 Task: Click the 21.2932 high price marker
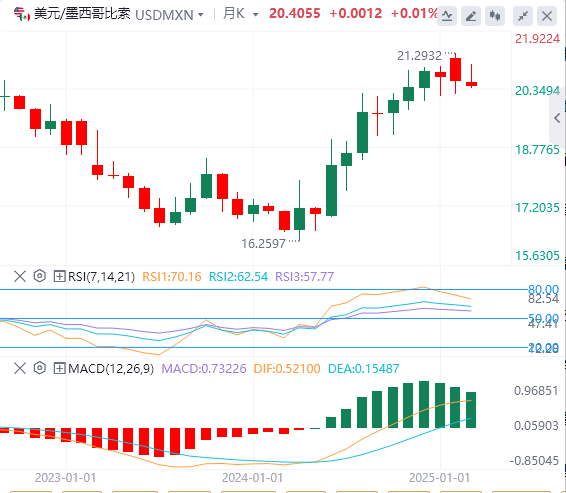(x=419, y=56)
